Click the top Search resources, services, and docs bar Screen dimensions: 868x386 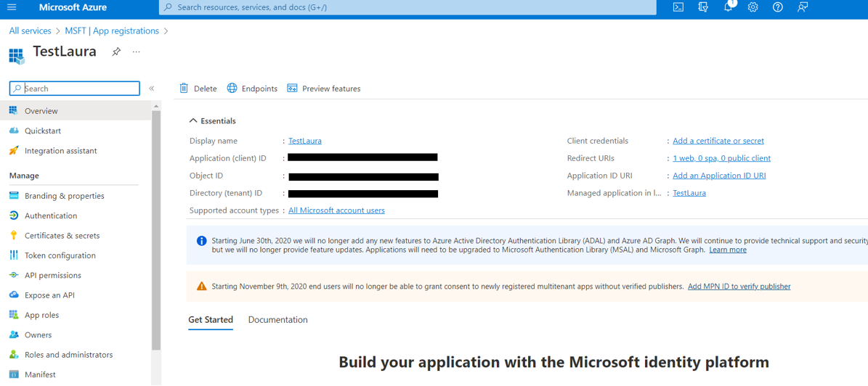coord(407,7)
